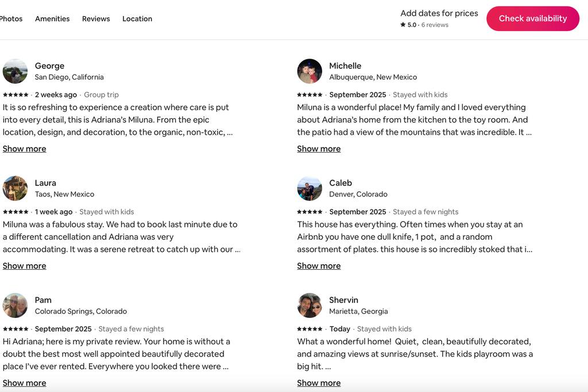Open the 6 reviews link
Viewport: 588px width, 392px height.
[435, 25]
